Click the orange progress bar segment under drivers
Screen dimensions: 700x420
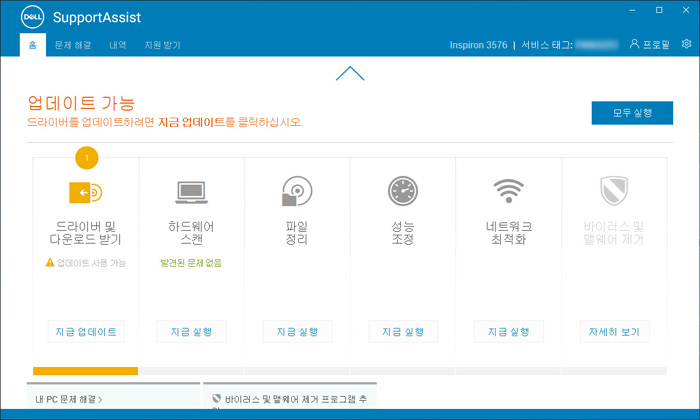pos(85,371)
